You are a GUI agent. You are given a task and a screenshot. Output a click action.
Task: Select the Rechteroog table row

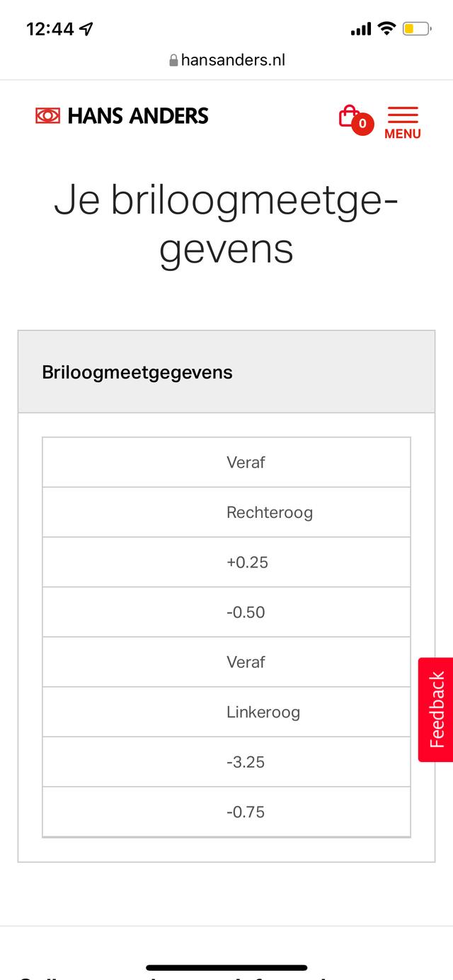click(x=226, y=512)
